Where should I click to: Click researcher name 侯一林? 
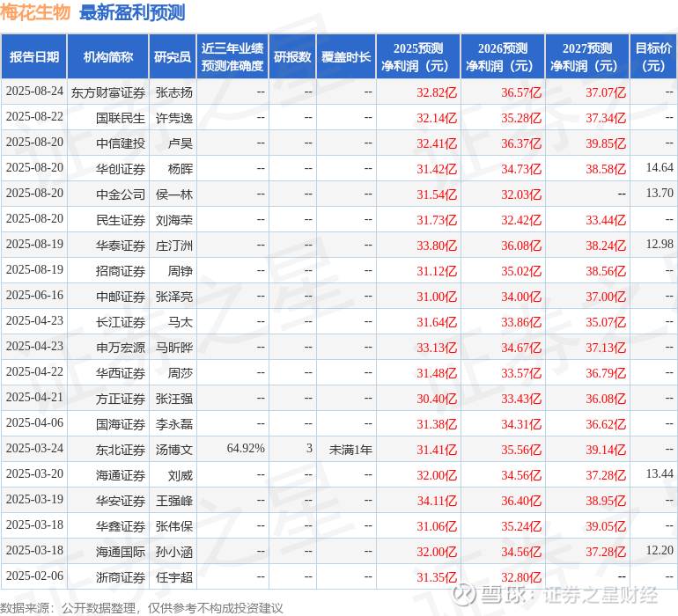pyautogui.click(x=173, y=194)
